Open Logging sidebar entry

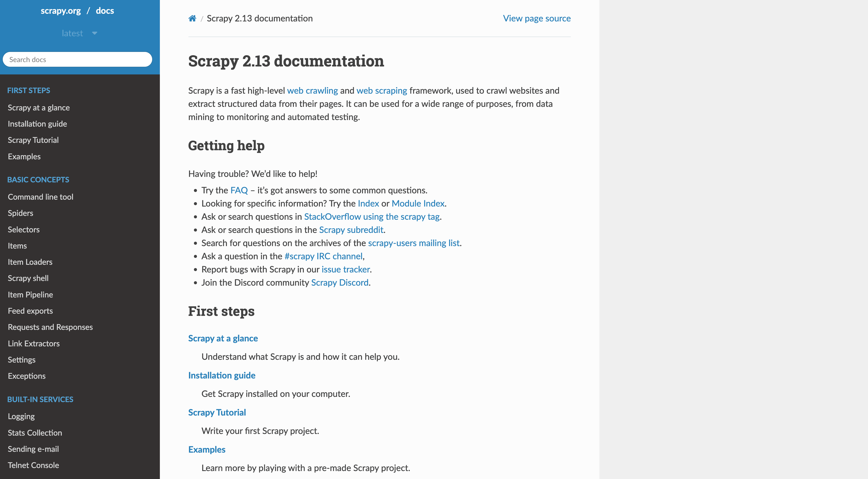pyautogui.click(x=21, y=416)
